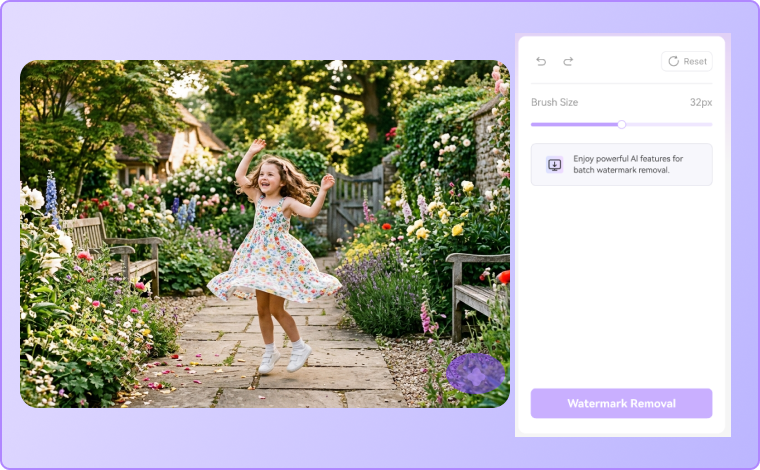Click the undo arrow icon
This screenshot has height=470, width=760.
pos(541,62)
